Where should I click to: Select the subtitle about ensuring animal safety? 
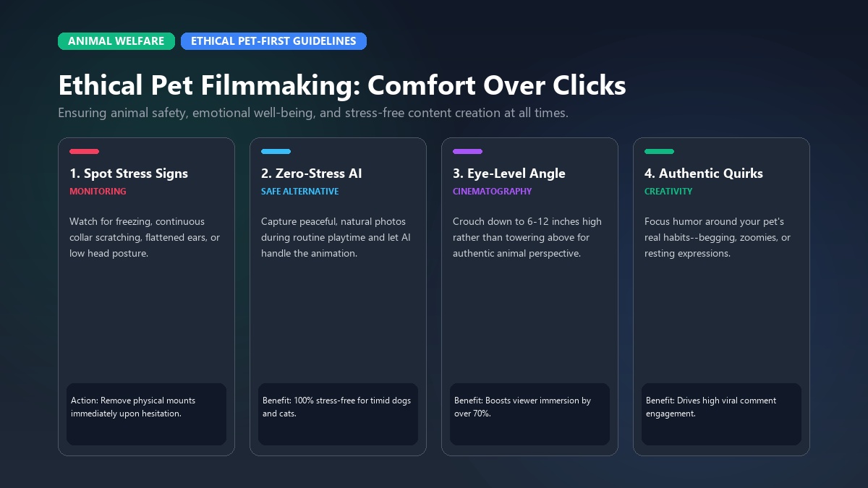(x=313, y=114)
